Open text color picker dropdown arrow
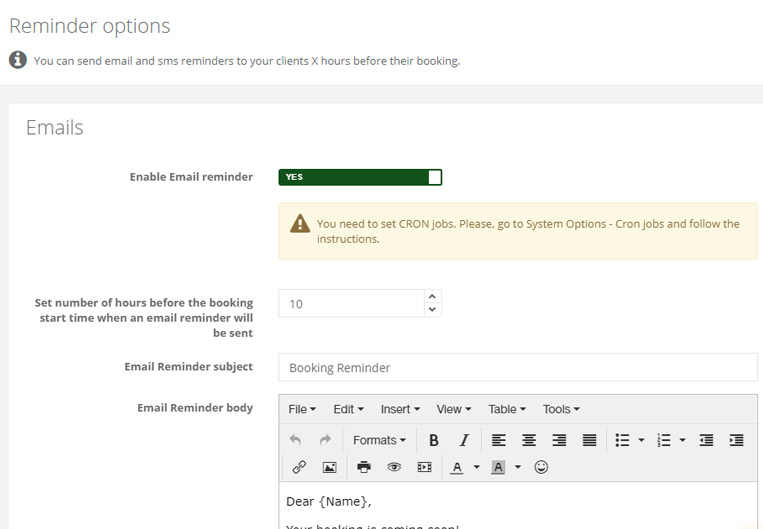 [476, 467]
